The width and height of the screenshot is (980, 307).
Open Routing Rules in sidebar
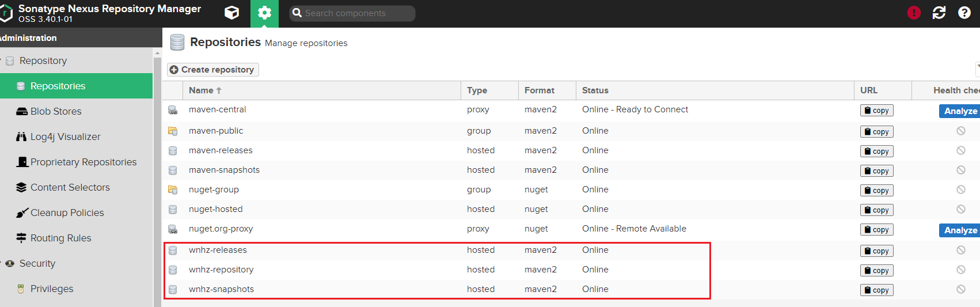[x=76, y=238]
